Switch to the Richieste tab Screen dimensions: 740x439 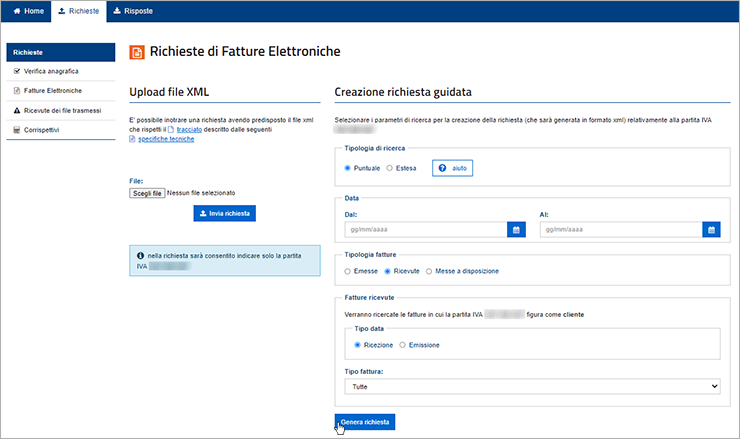tap(79, 11)
